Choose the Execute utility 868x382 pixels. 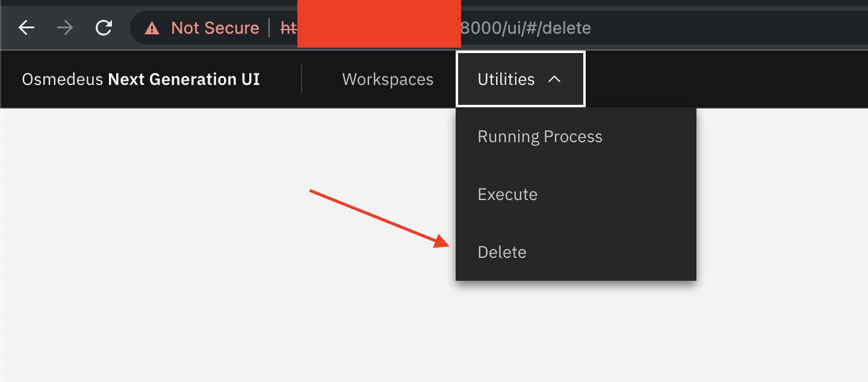[x=507, y=194]
